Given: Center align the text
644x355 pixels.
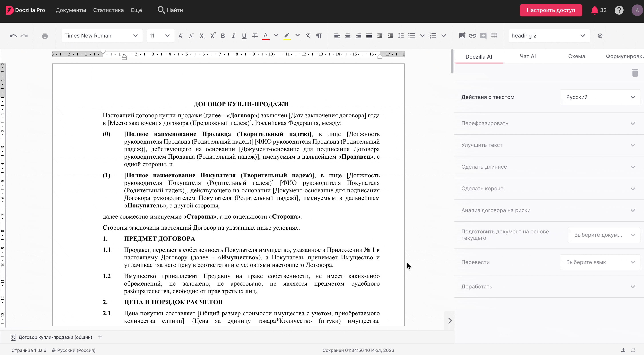Looking at the screenshot, I should (348, 36).
